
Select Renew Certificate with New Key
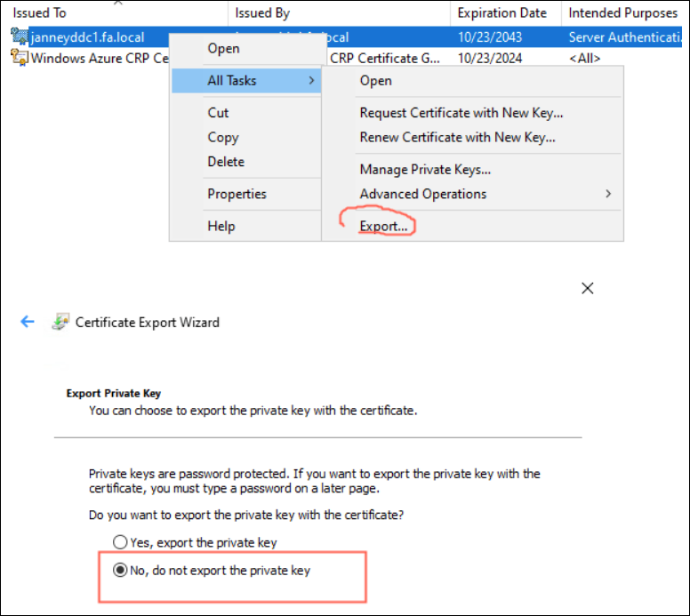coord(457,138)
